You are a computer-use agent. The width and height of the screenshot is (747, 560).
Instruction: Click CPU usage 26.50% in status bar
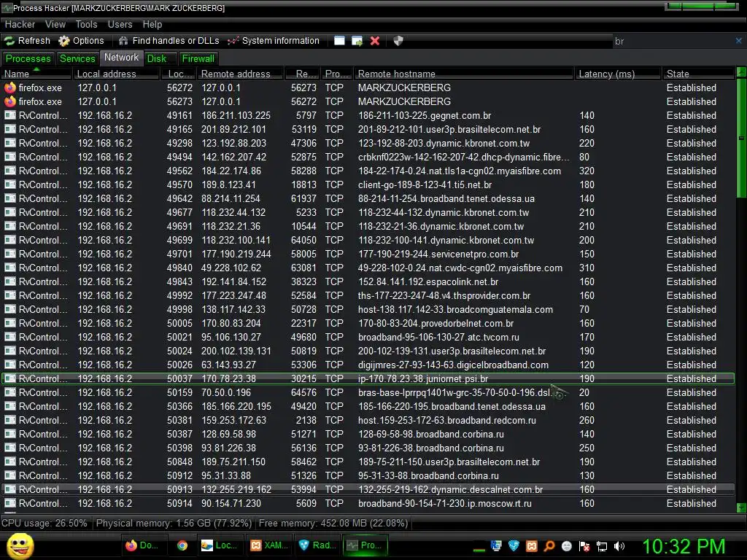[44, 523]
